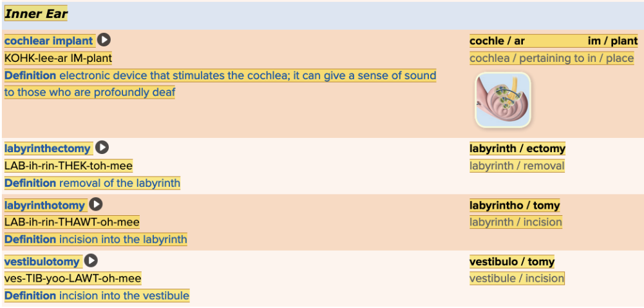This screenshot has height=308, width=644.
Task: Click the LAB-ih-rin-THEK-toh-mee phonetic spelling
Action: (x=68, y=166)
